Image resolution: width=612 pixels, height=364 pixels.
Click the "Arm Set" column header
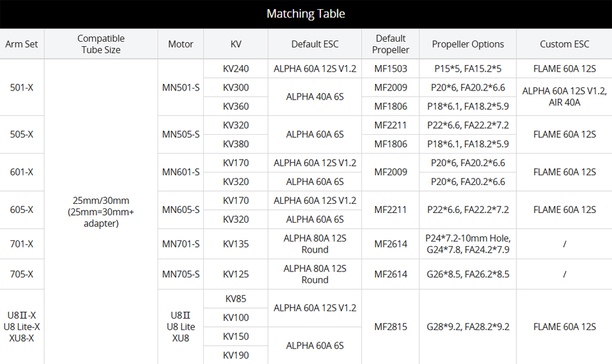[x=21, y=44]
